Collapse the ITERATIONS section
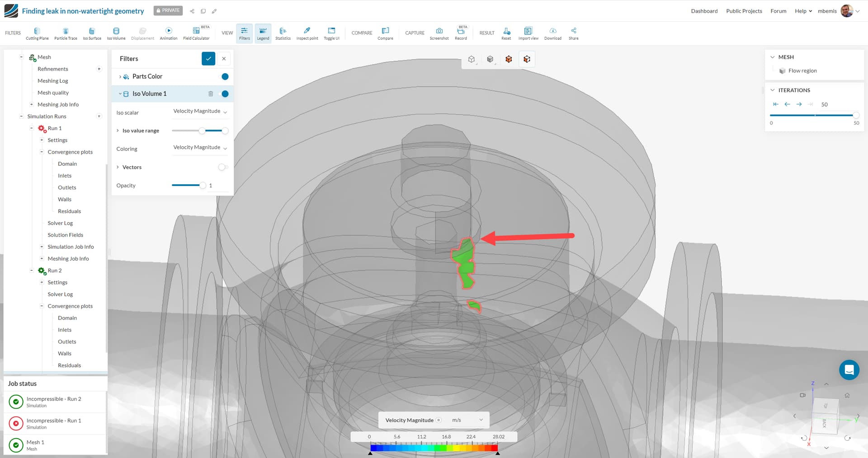Viewport: 868px width, 458px height. [x=773, y=90]
